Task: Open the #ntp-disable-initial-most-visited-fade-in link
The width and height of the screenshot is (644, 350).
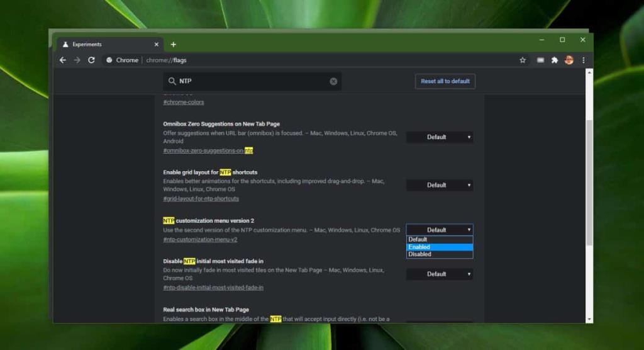Action: (x=213, y=288)
